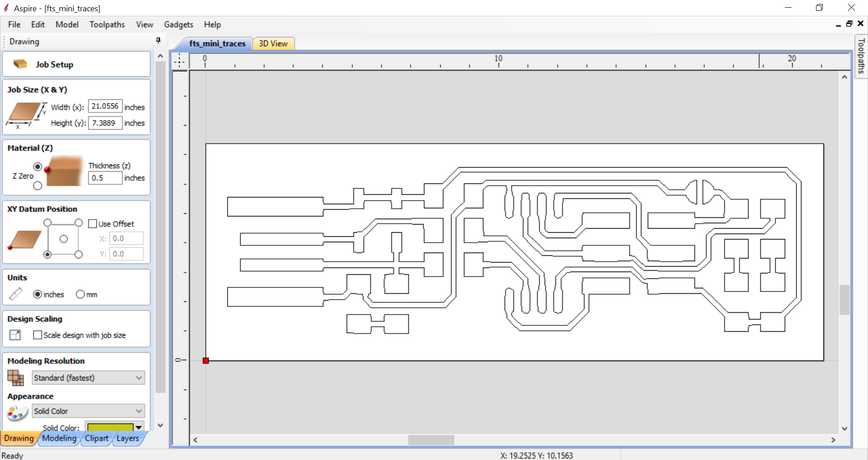Switch to the Clipart tab
This screenshot has height=460, width=868.
(x=96, y=438)
